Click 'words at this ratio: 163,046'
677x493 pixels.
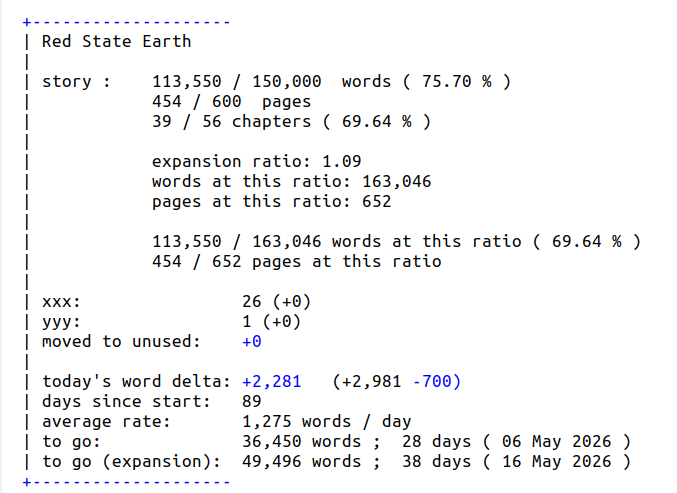coord(291,182)
